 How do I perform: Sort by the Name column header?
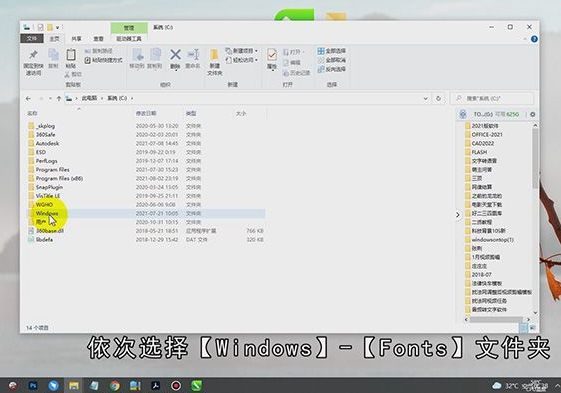tap(79, 113)
